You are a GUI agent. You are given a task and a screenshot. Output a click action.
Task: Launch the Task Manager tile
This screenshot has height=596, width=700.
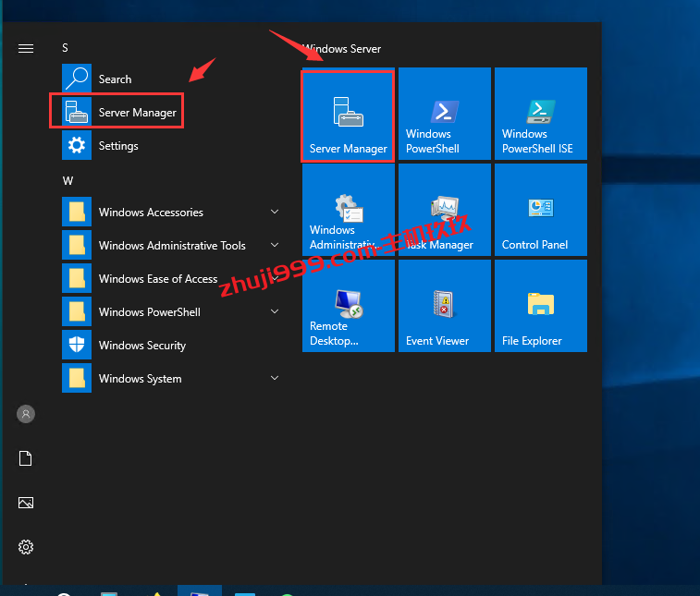coord(445,210)
